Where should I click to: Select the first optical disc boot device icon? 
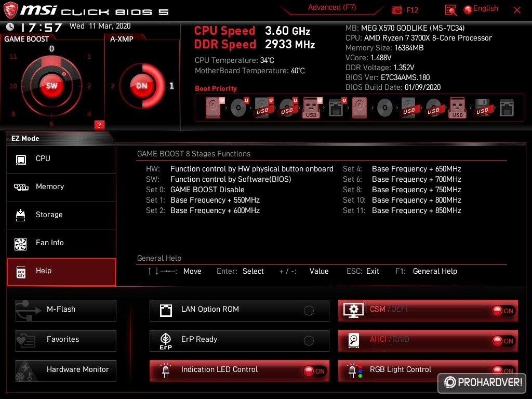[238, 108]
